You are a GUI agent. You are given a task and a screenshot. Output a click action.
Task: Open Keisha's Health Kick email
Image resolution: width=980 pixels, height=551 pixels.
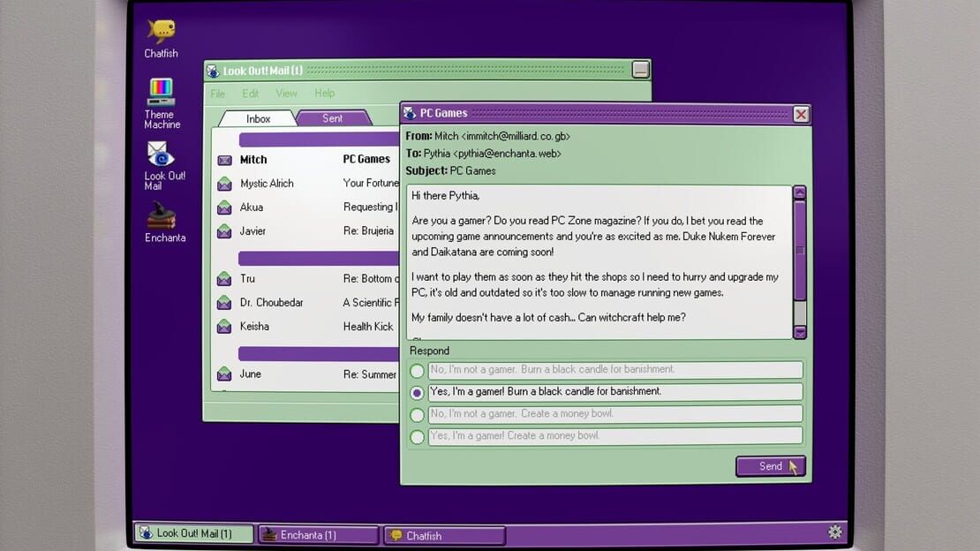[307, 327]
